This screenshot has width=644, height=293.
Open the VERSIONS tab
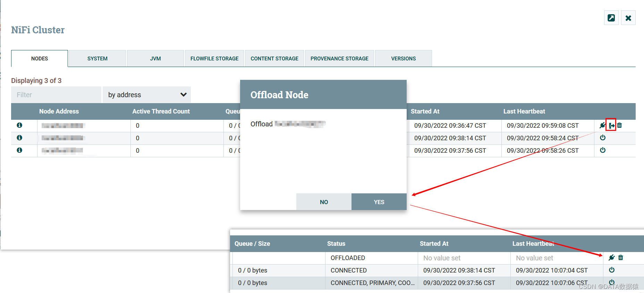pyautogui.click(x=404, y=58)
